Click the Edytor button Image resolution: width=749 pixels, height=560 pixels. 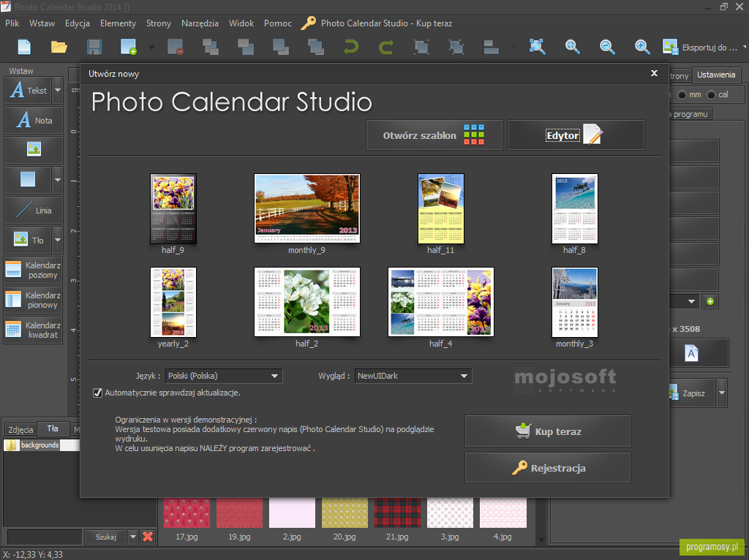pos(576,135)
